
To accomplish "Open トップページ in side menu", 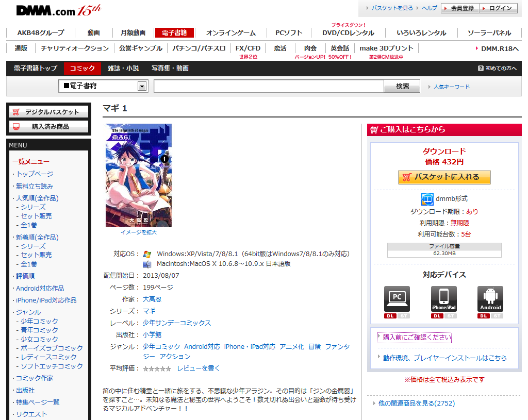I will [x=35, y=174].
